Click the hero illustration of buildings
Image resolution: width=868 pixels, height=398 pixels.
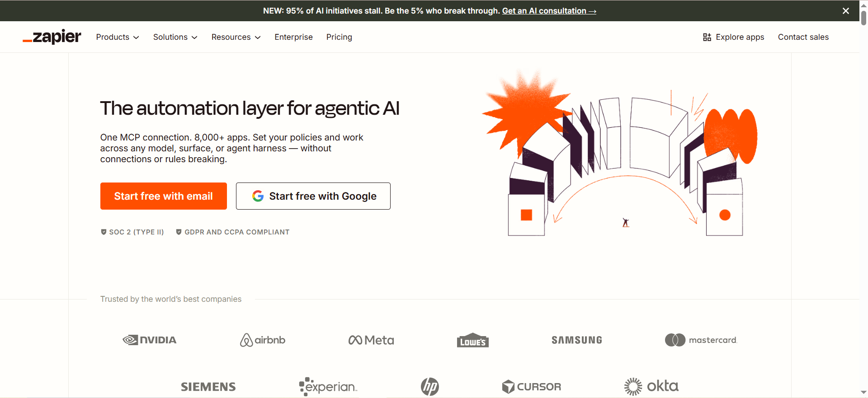pyautogui.click(x=620, y=153)
